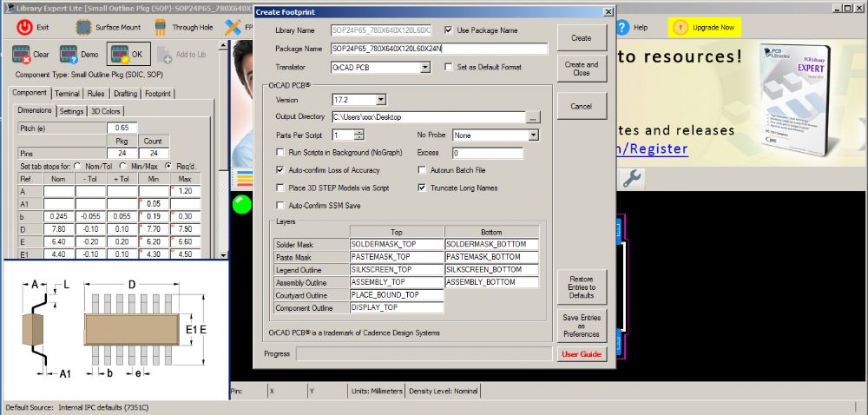Image resolution: width=868 pixels, height=415 pixels.
Task: Switch to the Drafting tab
Action: coord(126,94)
